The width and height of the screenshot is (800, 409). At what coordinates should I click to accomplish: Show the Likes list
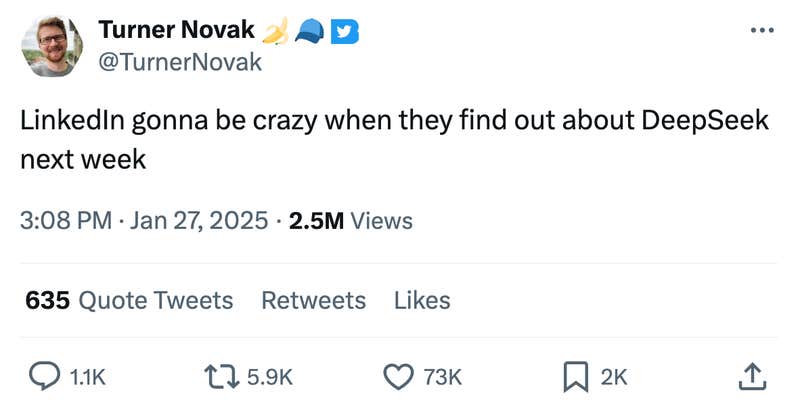[x=422, y=300]
